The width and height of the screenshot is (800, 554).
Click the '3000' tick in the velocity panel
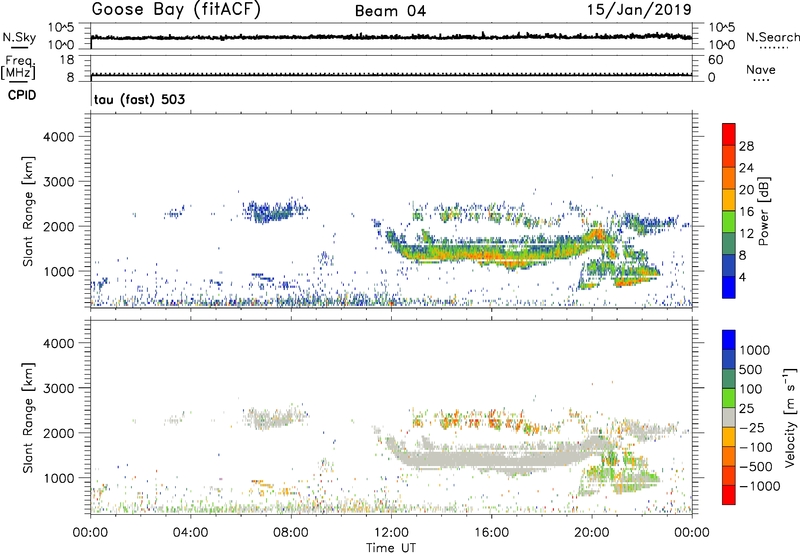(x=59, y=388)
